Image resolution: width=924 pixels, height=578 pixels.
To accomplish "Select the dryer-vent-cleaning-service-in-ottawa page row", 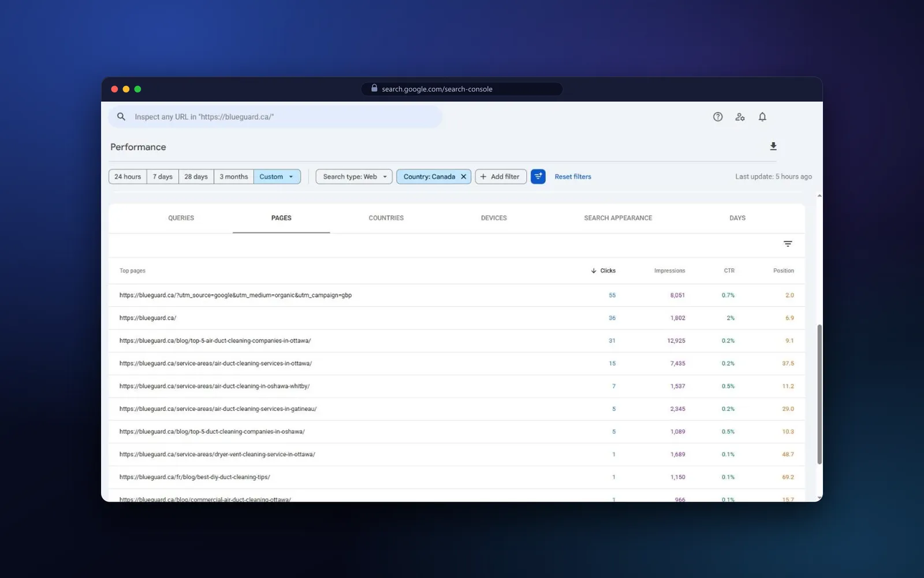I will (457, 454).
